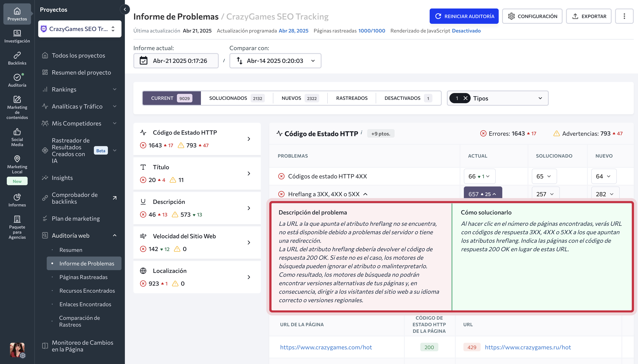The width and height of the screenshot is (638, 364).
Task: Open Proyectos in the left rail
Action: tap(17, 14)
